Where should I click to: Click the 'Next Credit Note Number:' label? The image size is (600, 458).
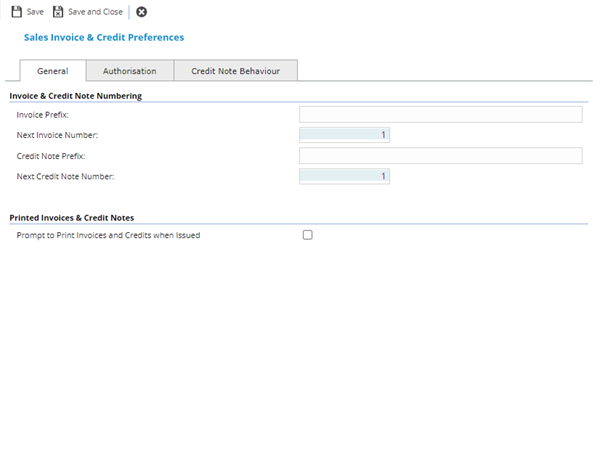[66, 176]
